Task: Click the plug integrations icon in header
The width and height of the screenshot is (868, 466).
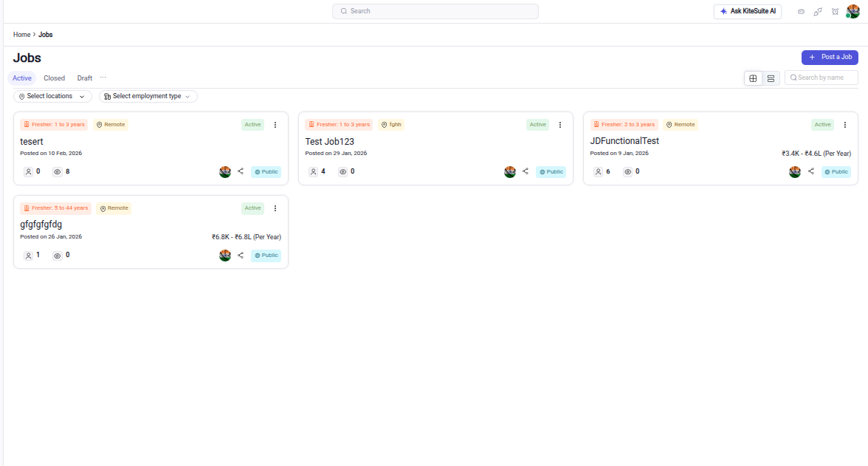Action: pyautogui.click(x=818, y=12)
